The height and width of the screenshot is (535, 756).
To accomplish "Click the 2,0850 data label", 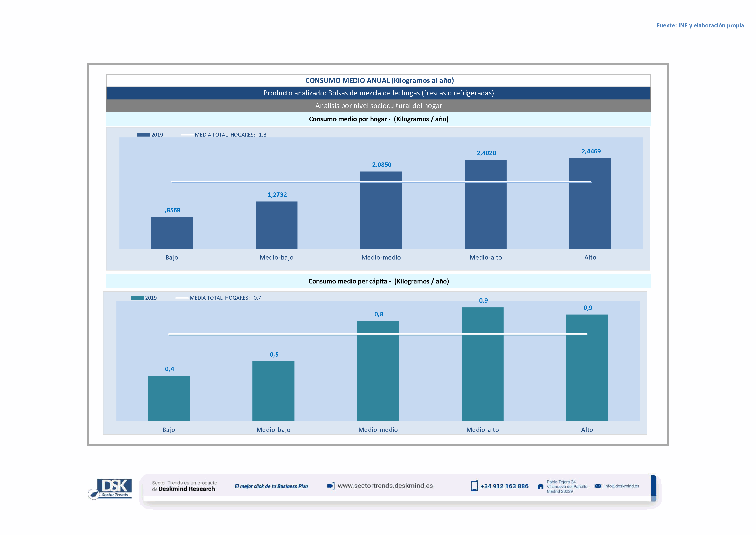I will [x=382, y=165].
